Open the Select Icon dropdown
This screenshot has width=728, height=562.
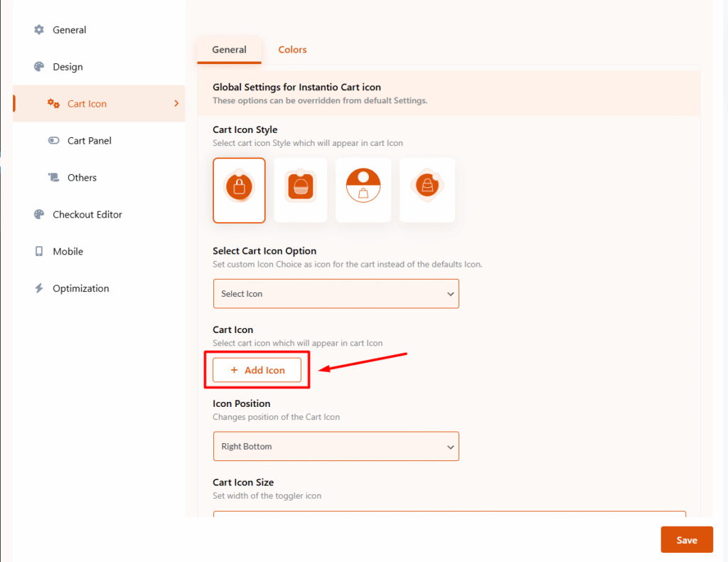[x=336, y=294]
